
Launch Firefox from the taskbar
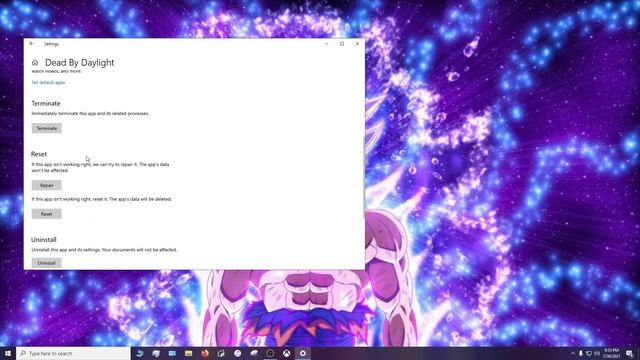[x=205, y=353]
